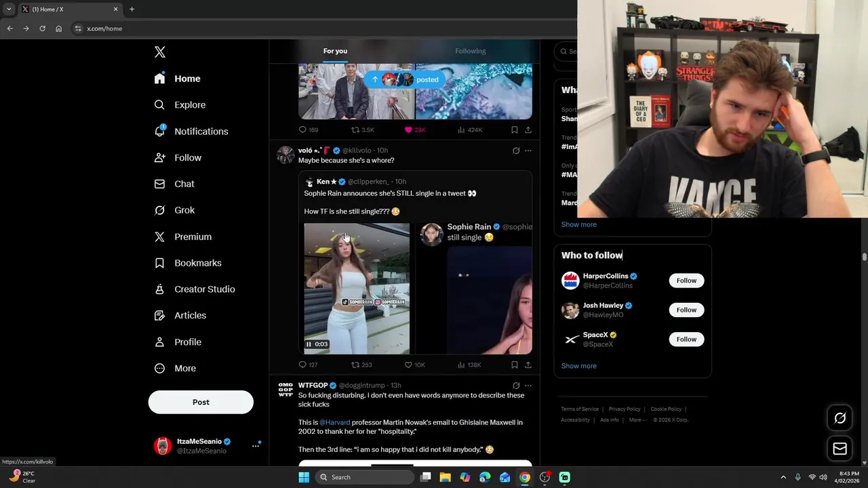Open Chat in the sidebar
The height and width of the screenshot is (488, 868).
(174, 184)
